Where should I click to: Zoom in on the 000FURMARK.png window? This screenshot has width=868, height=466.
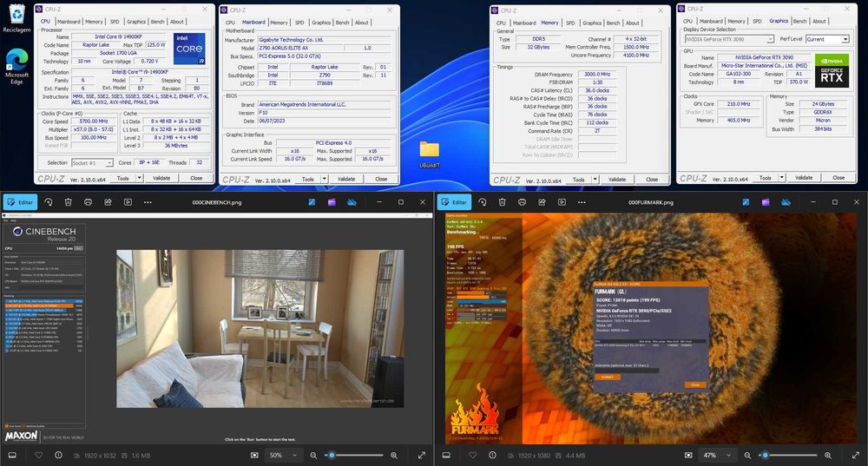click(x=828, y=456)
